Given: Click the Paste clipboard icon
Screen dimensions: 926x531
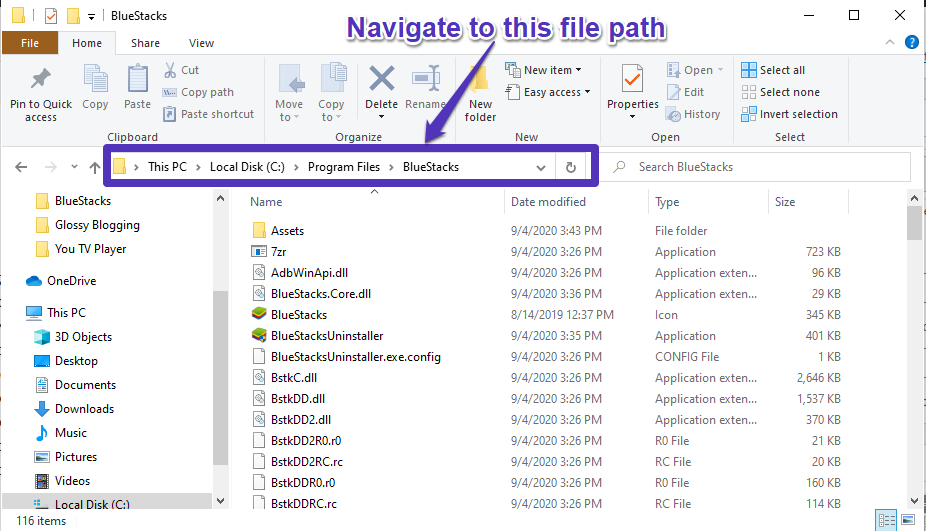Looking at the screenshot, I should click(x=138, y=79).
